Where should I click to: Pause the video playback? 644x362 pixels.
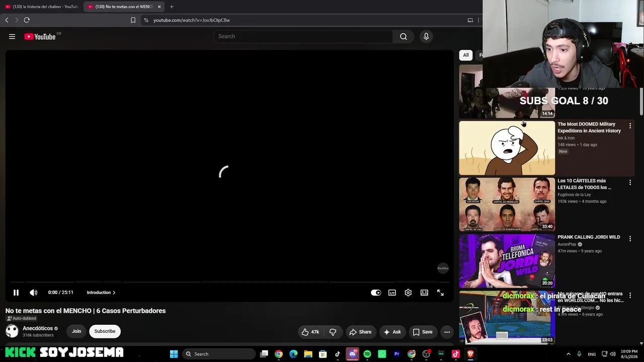[16, 293]
